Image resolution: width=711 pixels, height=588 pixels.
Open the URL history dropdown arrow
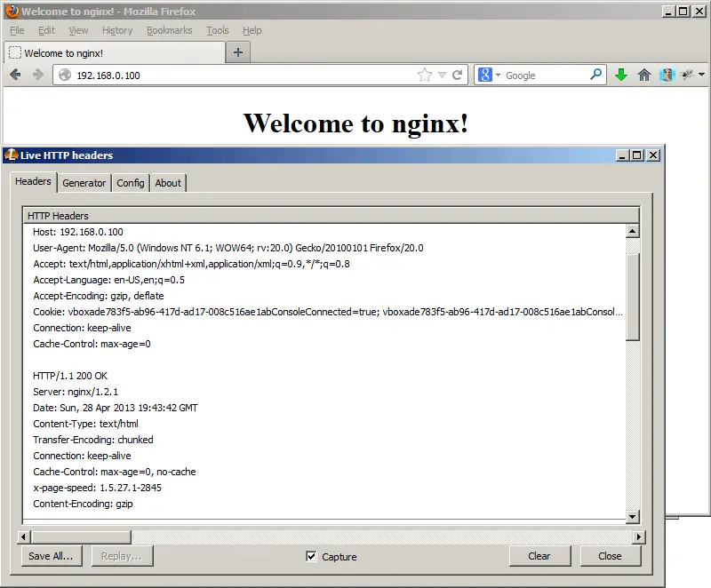[x=442, y=75]
